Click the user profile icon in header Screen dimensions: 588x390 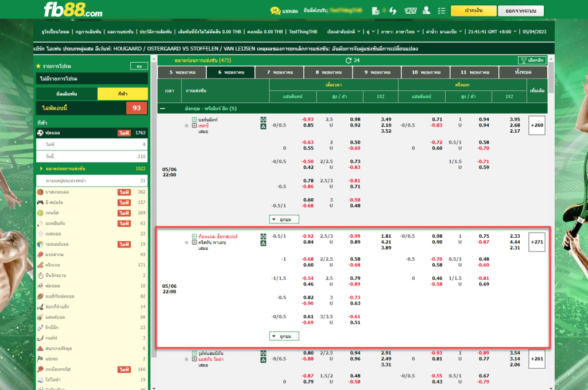426,10
